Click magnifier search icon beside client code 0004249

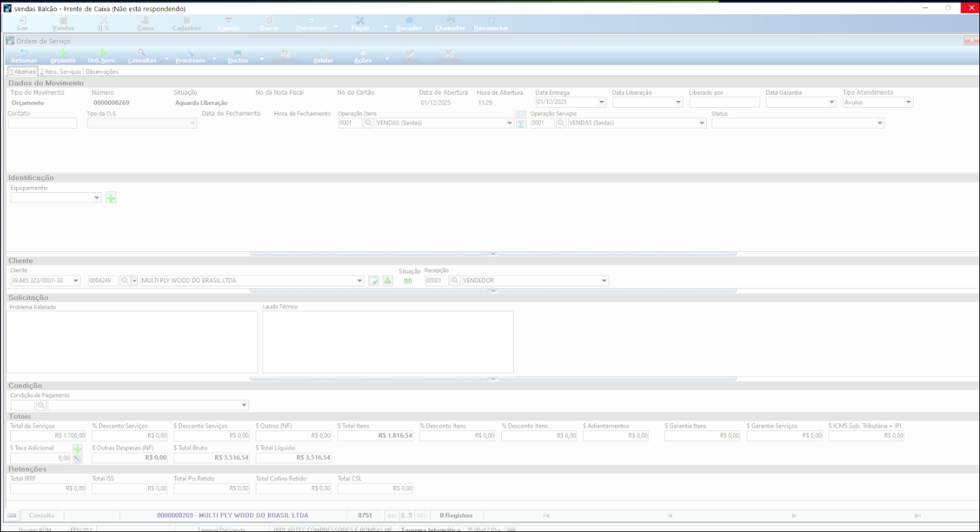125,281
